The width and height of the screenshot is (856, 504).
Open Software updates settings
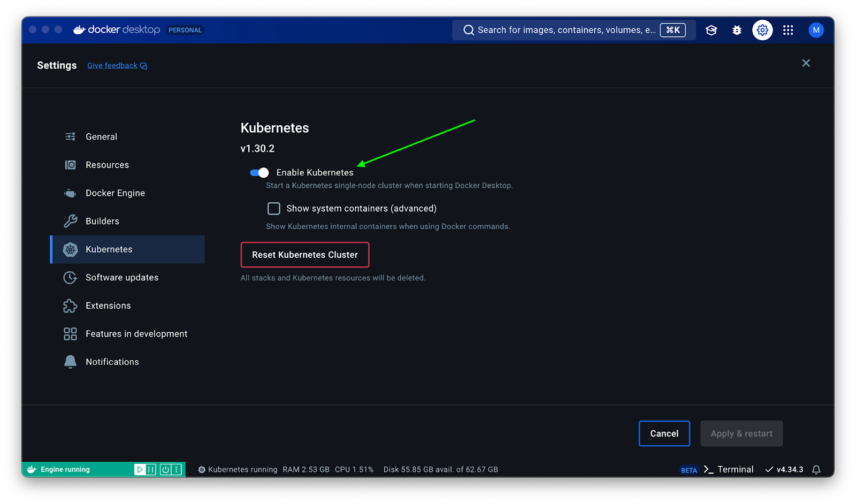tap(127, 277)
